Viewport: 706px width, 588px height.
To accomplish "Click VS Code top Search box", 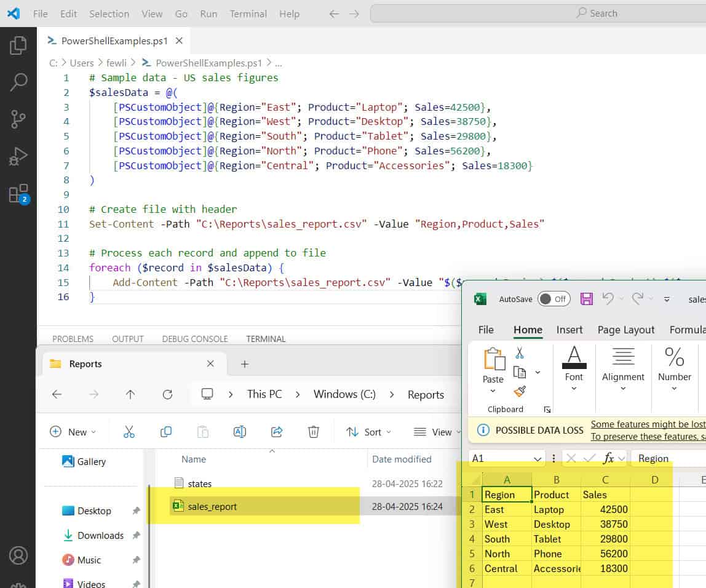I will tap(537, 14).
